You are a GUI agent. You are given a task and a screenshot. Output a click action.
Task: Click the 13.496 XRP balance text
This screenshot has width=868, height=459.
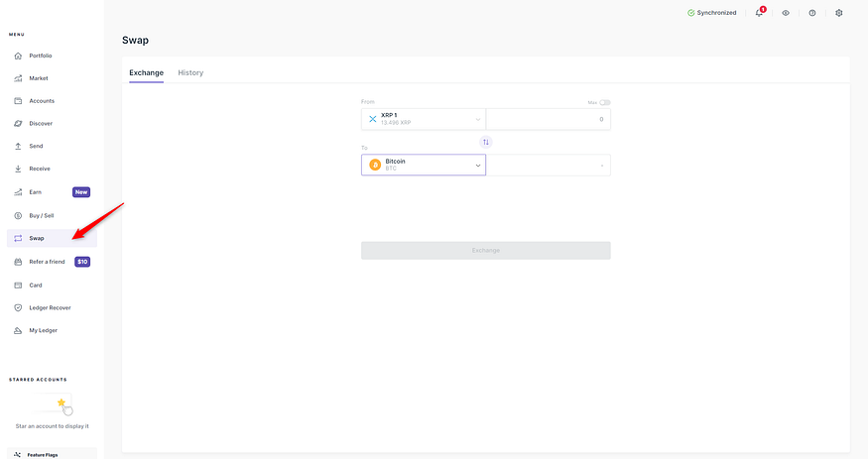pos(396,123)
